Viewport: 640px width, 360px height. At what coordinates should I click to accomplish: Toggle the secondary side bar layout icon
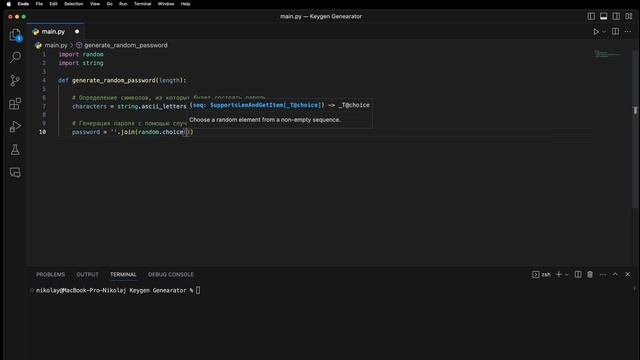click(x=616, y=16)
